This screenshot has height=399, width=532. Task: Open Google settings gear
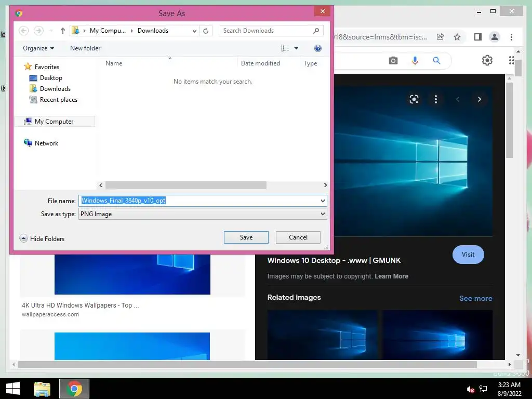point(487,60)
